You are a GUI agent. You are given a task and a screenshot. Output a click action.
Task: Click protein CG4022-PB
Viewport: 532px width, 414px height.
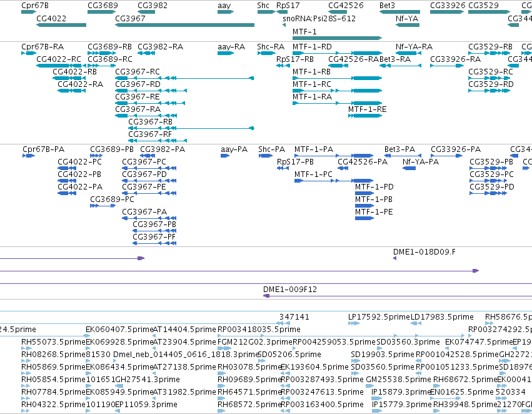(x=79, y=174)
